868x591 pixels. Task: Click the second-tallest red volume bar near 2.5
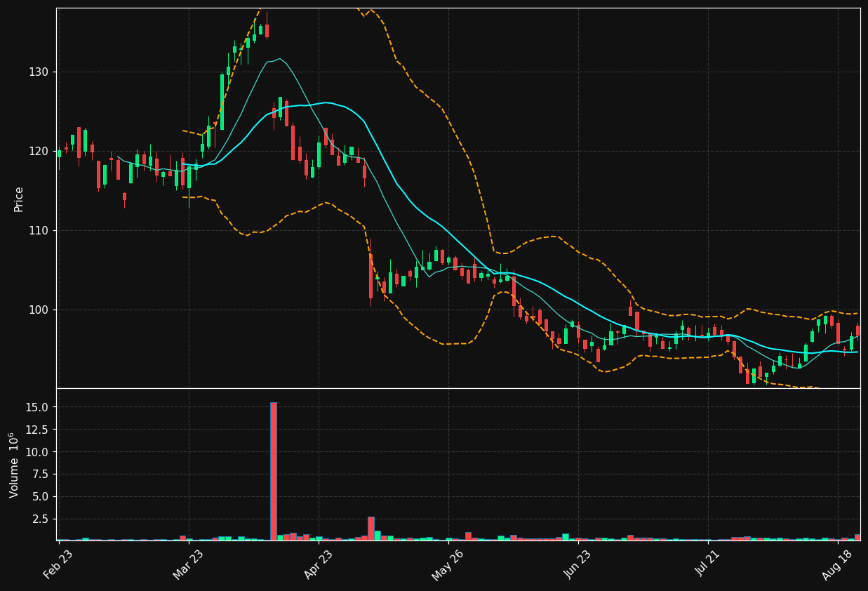(371, 529)
